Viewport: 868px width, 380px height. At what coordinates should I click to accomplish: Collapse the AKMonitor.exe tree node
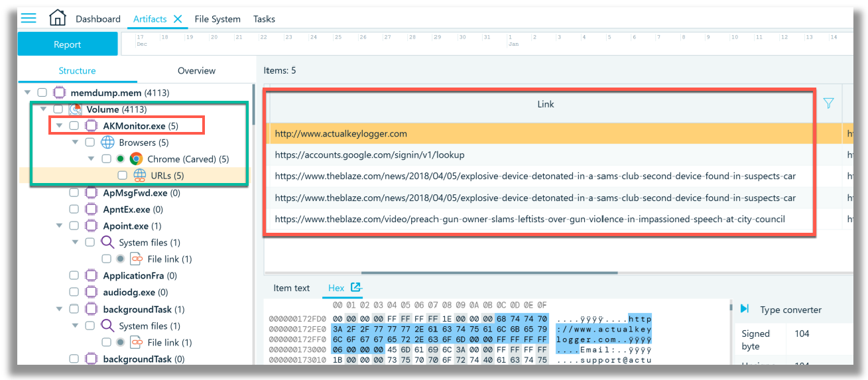(59, 126)
